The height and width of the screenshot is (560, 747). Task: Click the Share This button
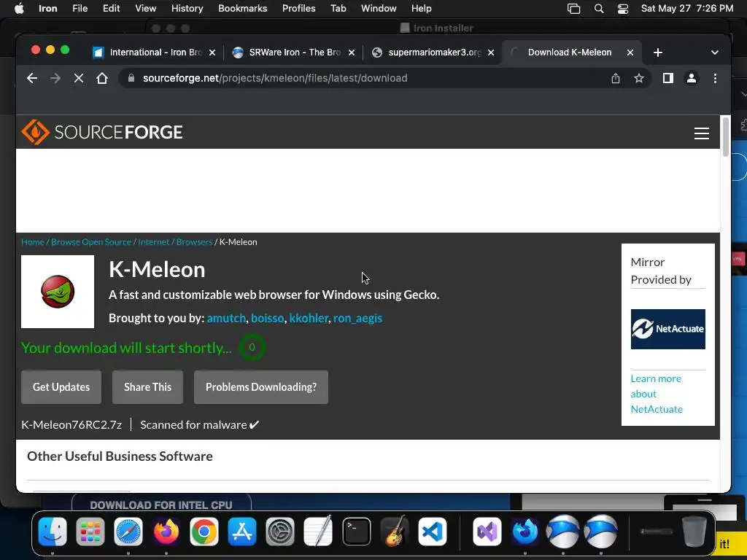click(147, 387)
